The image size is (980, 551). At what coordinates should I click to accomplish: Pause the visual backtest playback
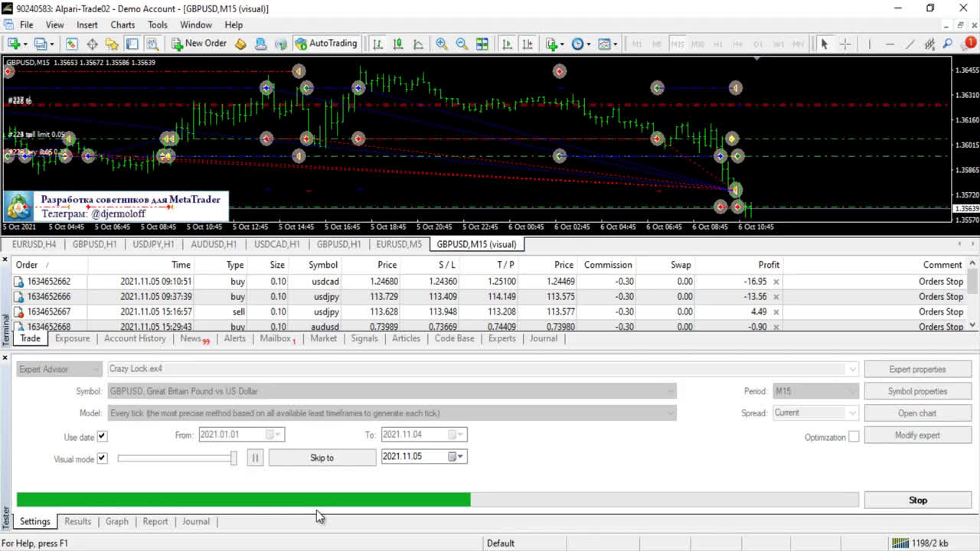(255, 458)
